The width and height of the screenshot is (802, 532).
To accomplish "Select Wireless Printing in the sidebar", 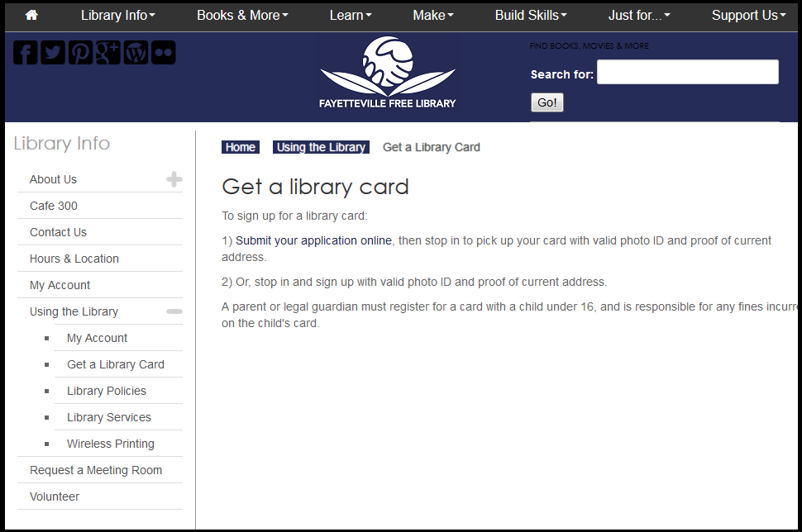I will (x=111, y=444).
